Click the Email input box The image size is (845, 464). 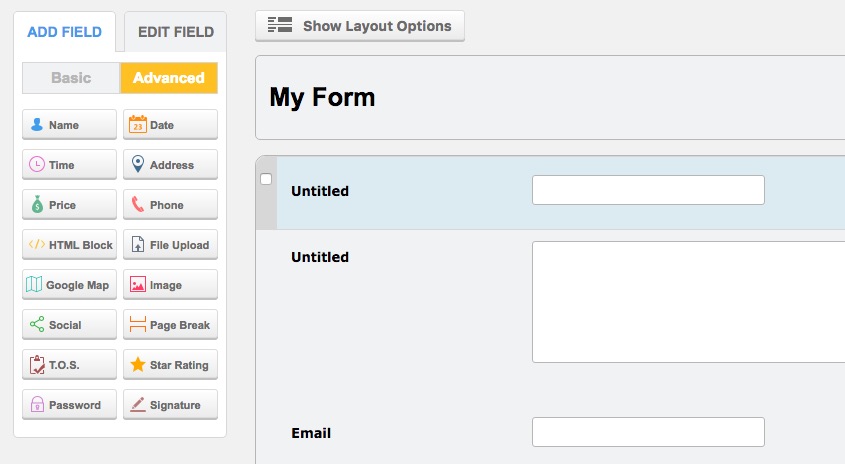(x=648, y=432)
